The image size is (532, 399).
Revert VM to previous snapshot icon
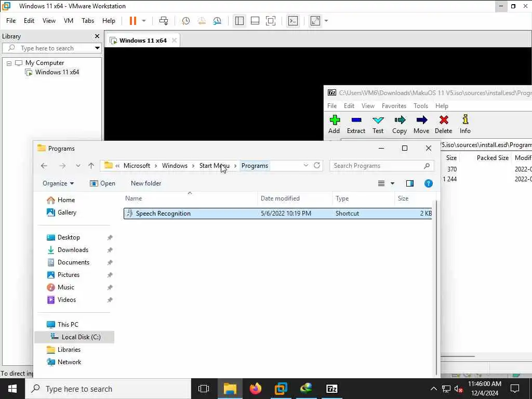pyautogui.click(x=202, y=21)
